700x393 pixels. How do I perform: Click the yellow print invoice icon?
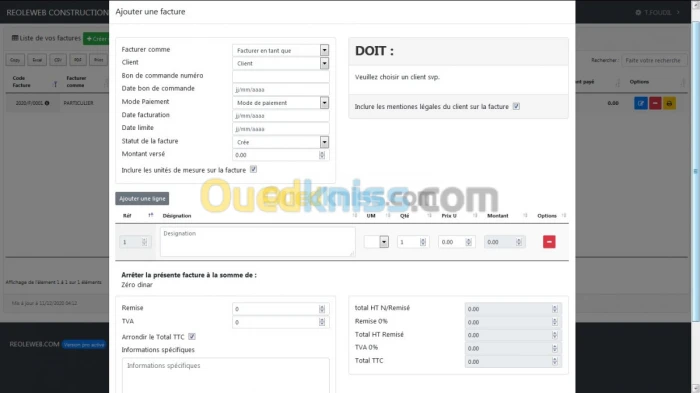pos(669,103)
